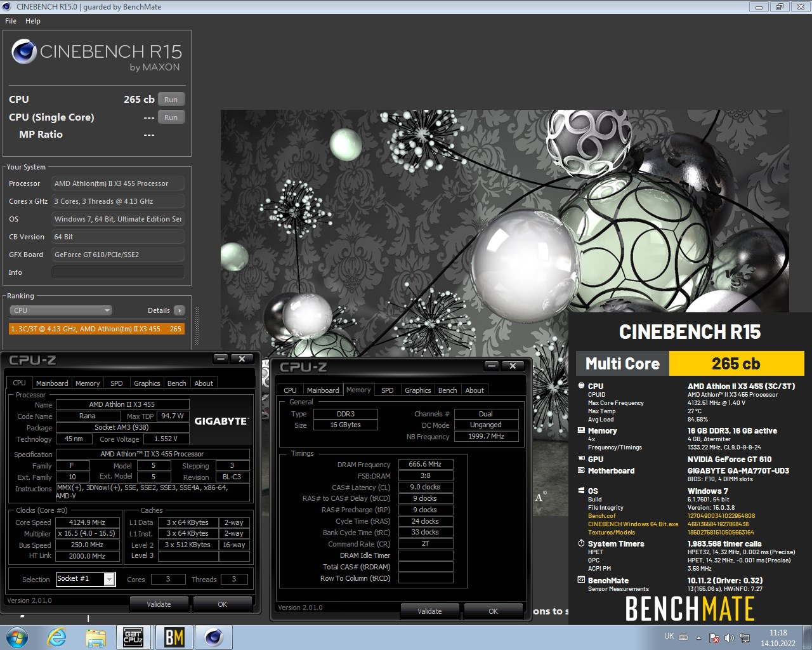The height and width of the screenshot is (650, 812).
Task: Select the ranking entry 3C/3T Athlon II X3 455
Action: point(97,329)
